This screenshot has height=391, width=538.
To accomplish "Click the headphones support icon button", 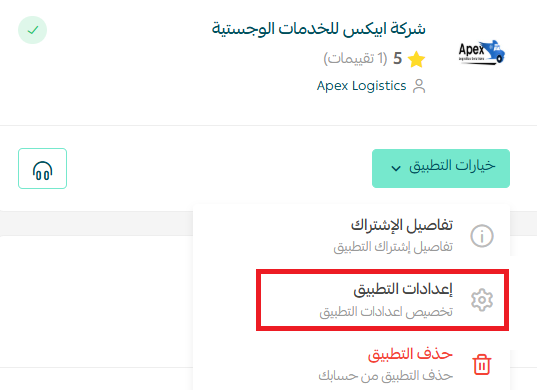I will pos(42,168).
